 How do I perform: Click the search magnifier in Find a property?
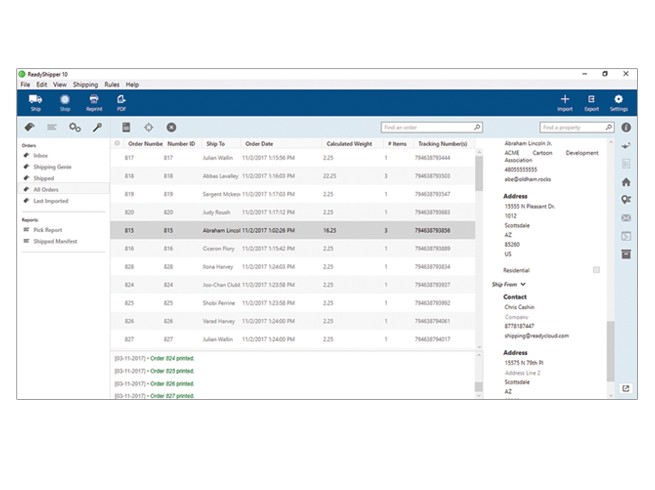tap(609, 127)
